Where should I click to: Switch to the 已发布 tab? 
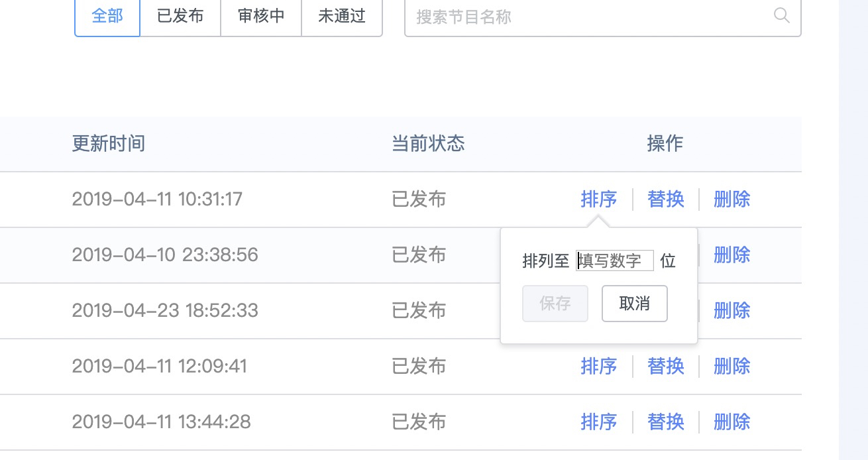[180, 16]
